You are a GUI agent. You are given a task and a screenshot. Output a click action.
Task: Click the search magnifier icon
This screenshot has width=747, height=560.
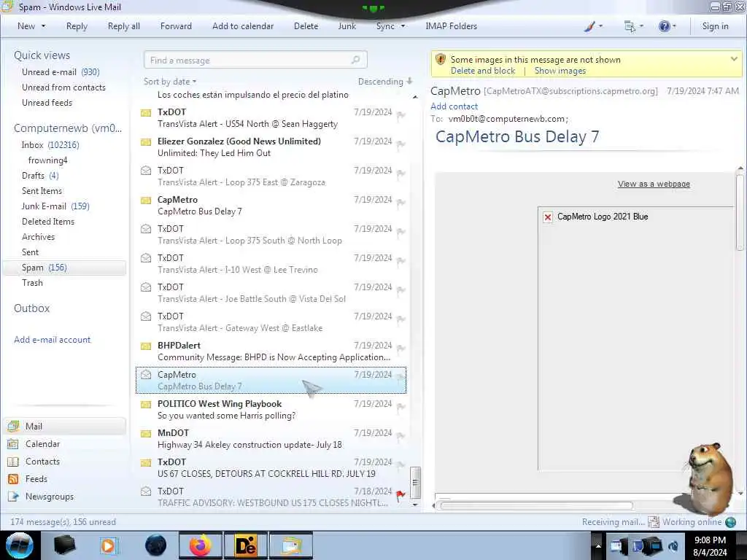(356, 60)
